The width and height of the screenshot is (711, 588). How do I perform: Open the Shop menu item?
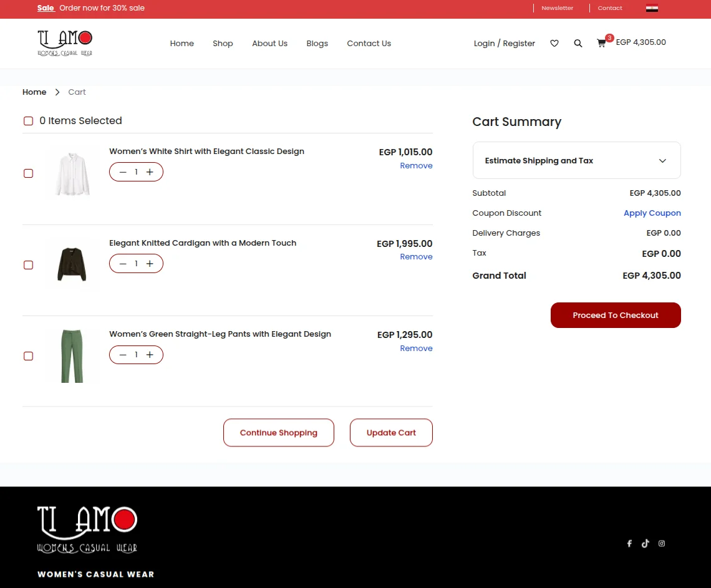(x=223, y=43)
